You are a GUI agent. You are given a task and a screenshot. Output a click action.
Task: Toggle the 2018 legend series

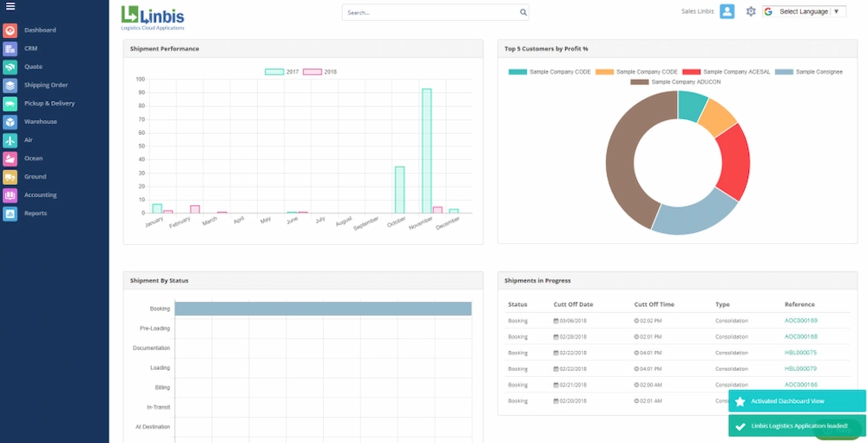[320, 72]
